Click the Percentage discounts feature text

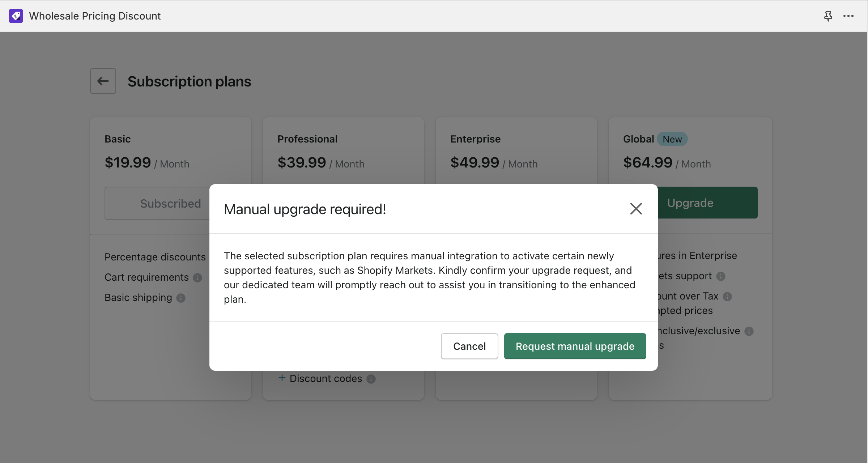[x=155, y=257]
